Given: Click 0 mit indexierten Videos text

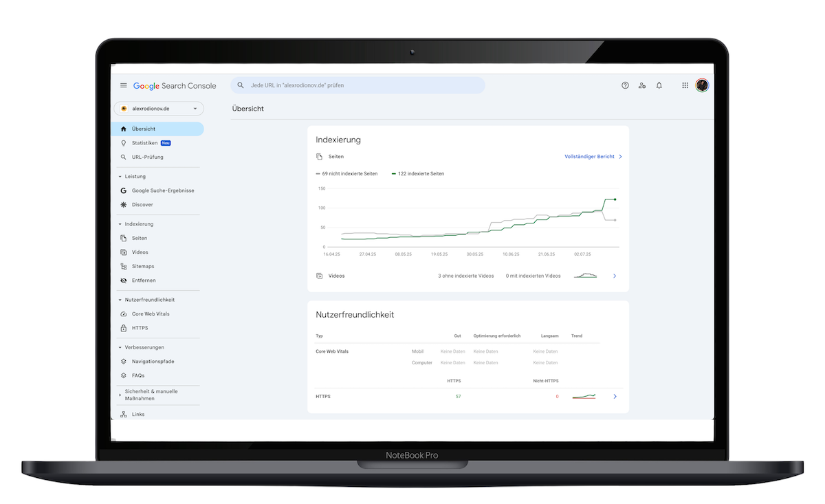Looking at the screenshot, I should tap(533, 276).
